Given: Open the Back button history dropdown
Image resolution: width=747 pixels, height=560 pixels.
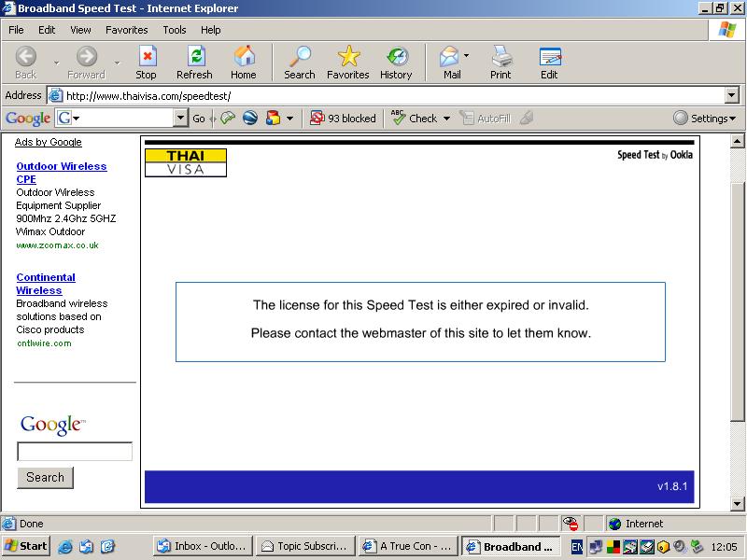Looking at the screenshot, I should 56,63.
